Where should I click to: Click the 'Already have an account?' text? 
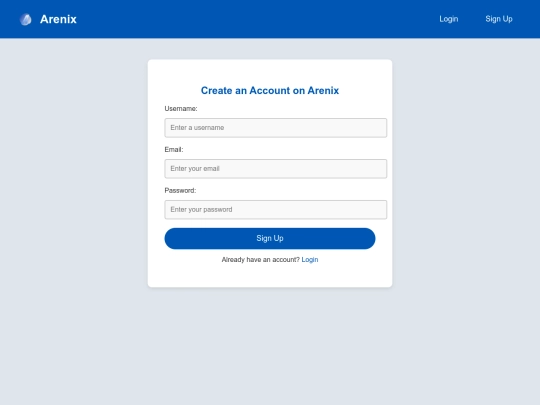pyautogui.click(x=261, y=260)
